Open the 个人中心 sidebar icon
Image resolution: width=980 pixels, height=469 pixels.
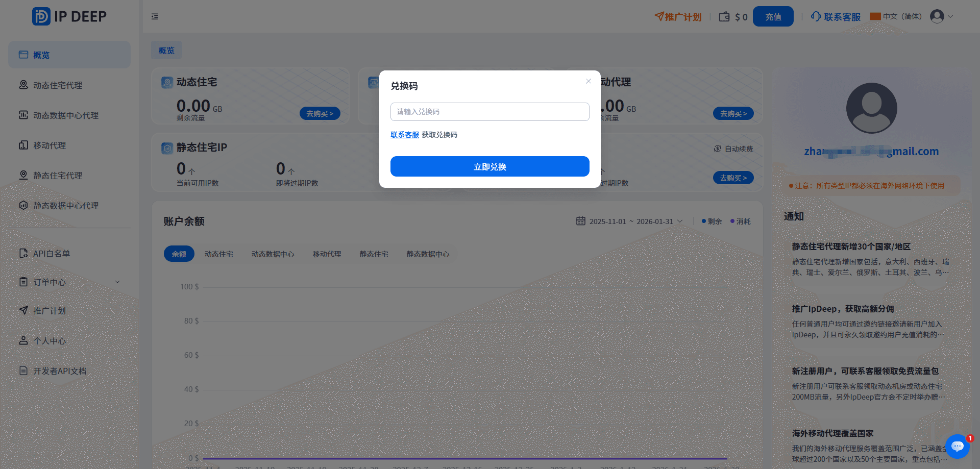tap(23, 340)
